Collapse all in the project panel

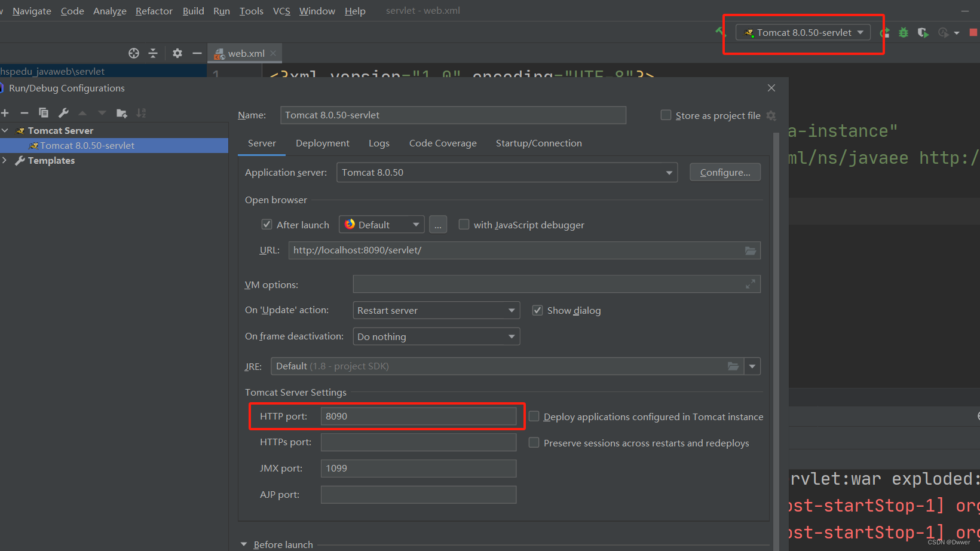pos(153,53)
